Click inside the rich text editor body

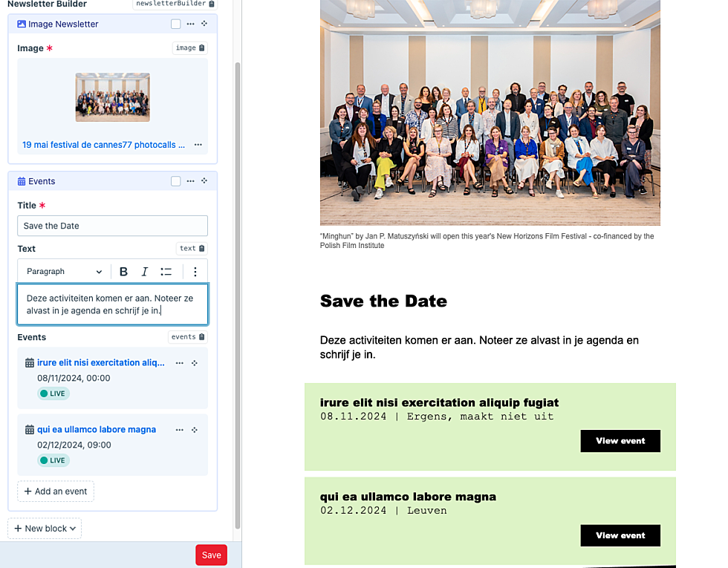coord(112,304)
